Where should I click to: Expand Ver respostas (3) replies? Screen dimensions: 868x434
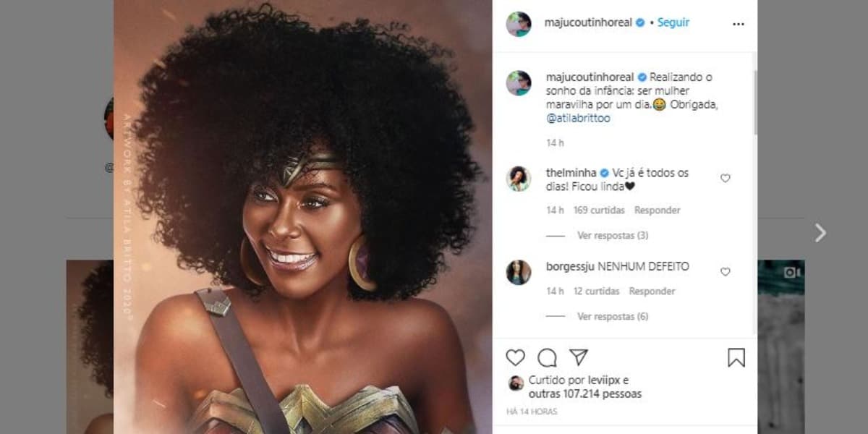pos(613,236)
